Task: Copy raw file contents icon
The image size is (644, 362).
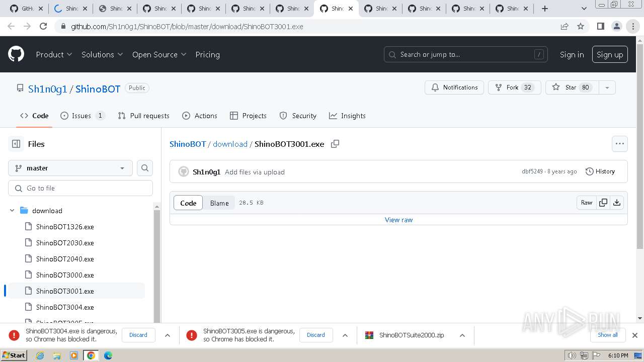Action: [x=603, y=203]
